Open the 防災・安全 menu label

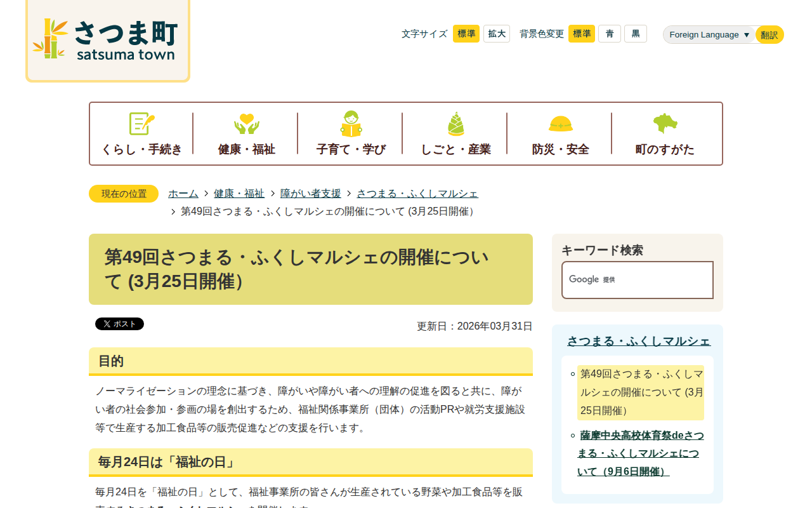pos(560,149)
